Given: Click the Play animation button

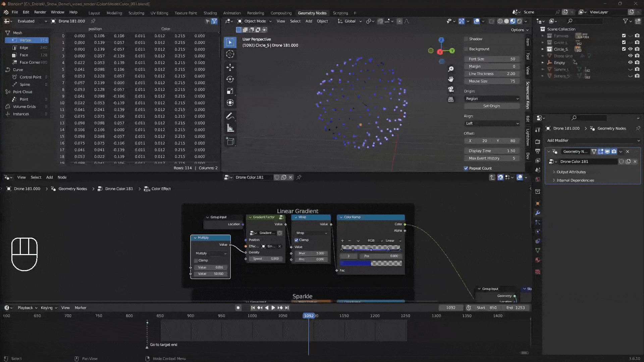Looking at the screenshot, I should pos(273,308).
